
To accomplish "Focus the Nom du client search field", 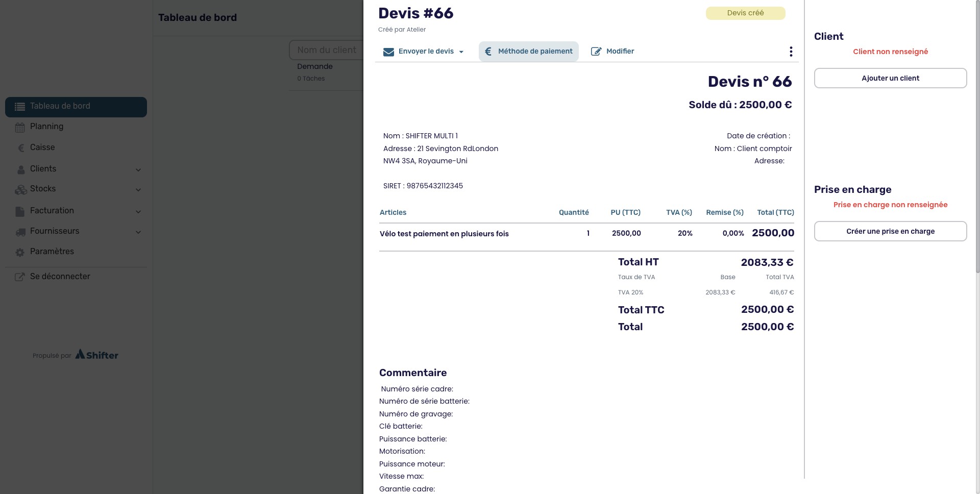I will (x=326, y=50).
